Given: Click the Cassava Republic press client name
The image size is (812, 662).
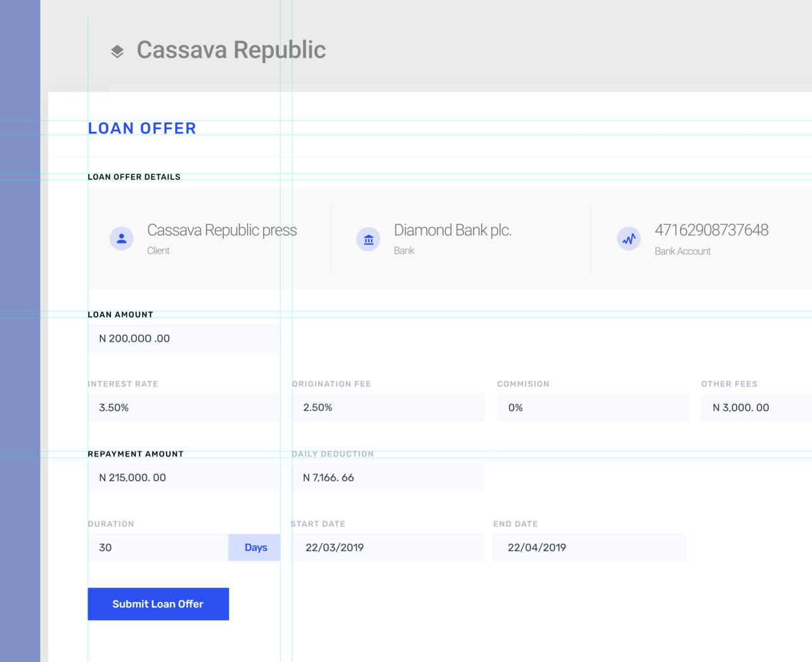Looking at the screenshot, I should (222, 230).
